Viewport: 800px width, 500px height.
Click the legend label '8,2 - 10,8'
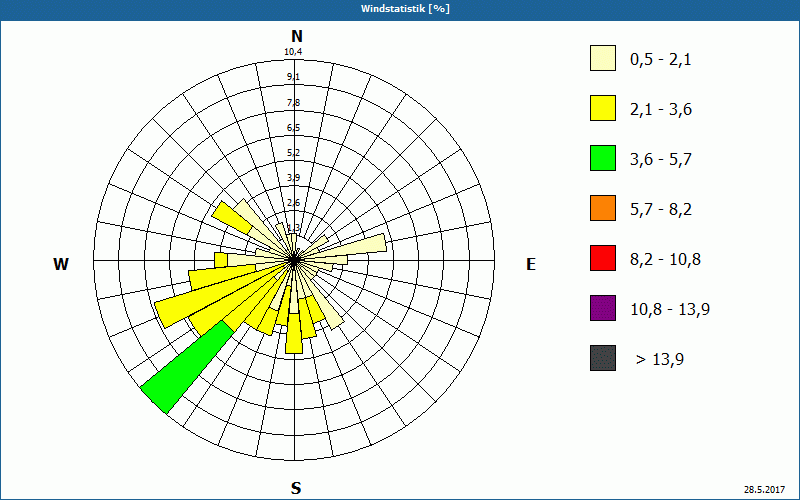[x=665, y=260]
